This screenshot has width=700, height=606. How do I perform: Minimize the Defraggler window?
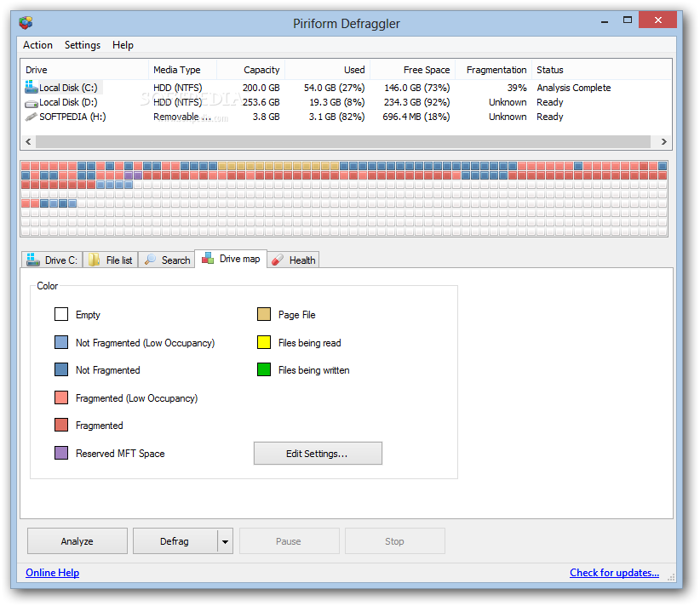605,20
